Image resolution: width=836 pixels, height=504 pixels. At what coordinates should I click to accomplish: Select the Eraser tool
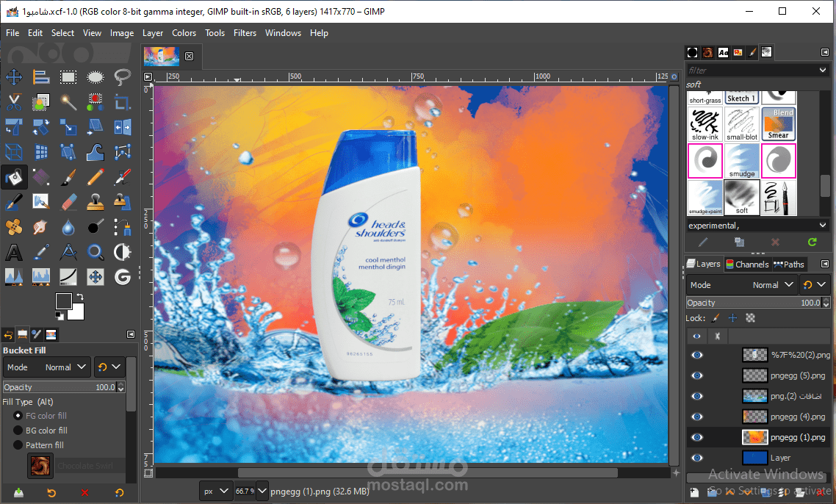[68, 202]
